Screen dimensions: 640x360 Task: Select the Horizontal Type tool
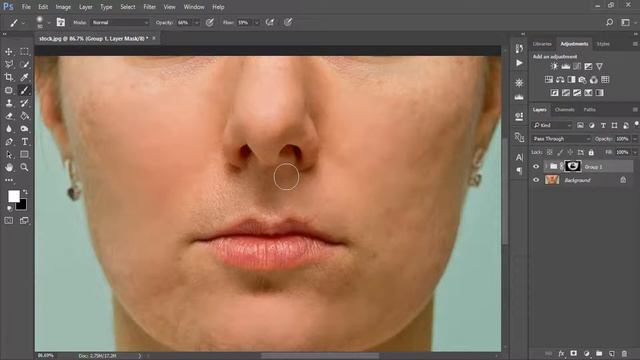[24, 142]
